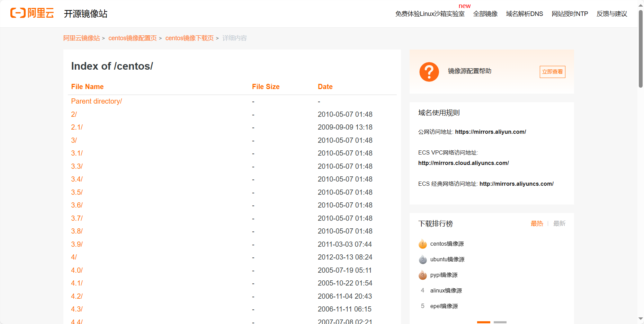This screenshot has height=324, width=644.
Task: Open the 全部镜像 navigation item
Action: (485, 14)
